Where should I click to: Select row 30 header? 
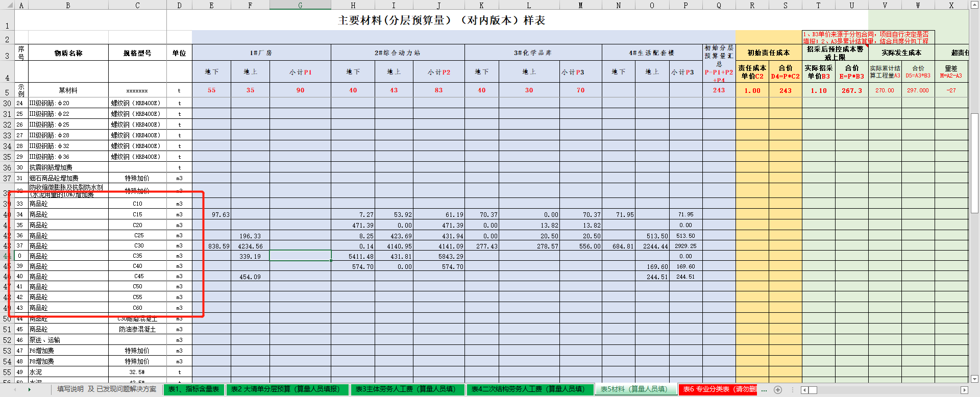[x=7, y=103]
